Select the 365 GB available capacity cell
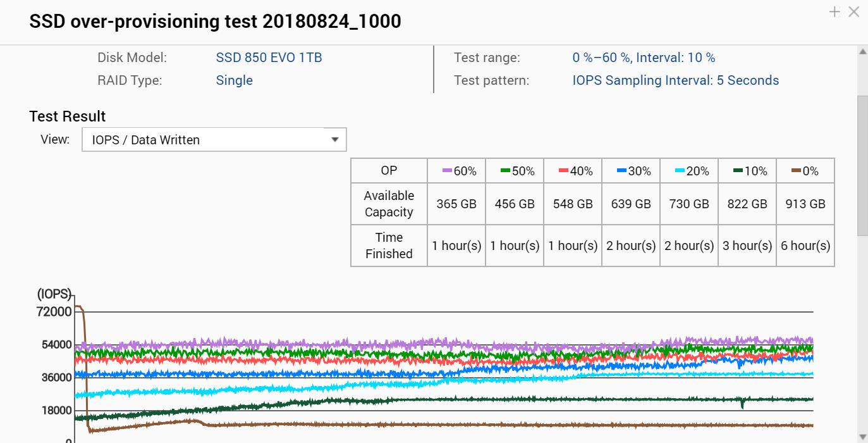The height and width of the screenshot is (443, 868). coord(456,204)
